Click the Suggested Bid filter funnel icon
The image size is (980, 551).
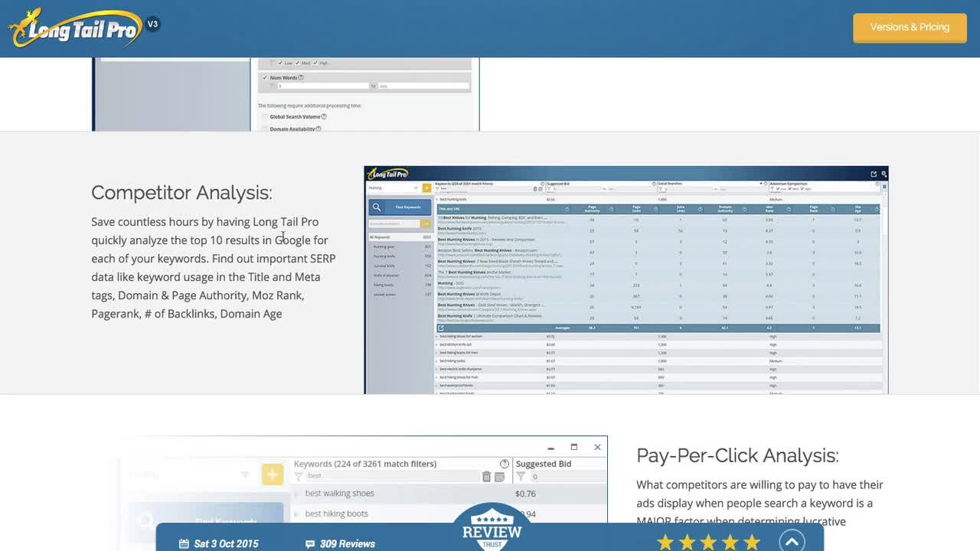tap(521, 477)
